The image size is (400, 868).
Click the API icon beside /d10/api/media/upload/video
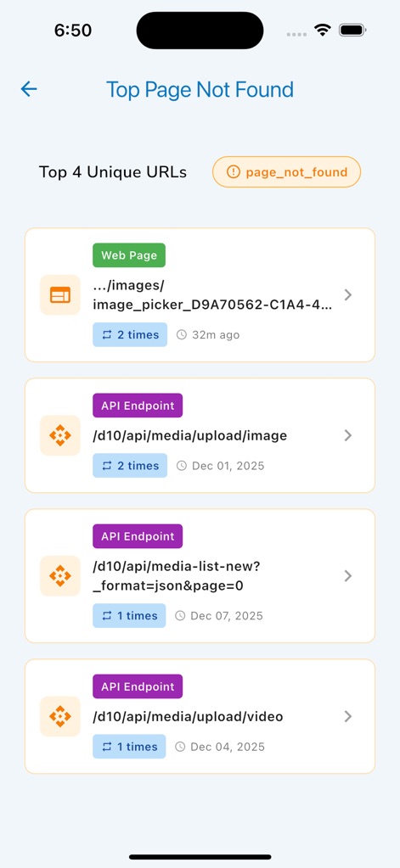tap(60, 716)
